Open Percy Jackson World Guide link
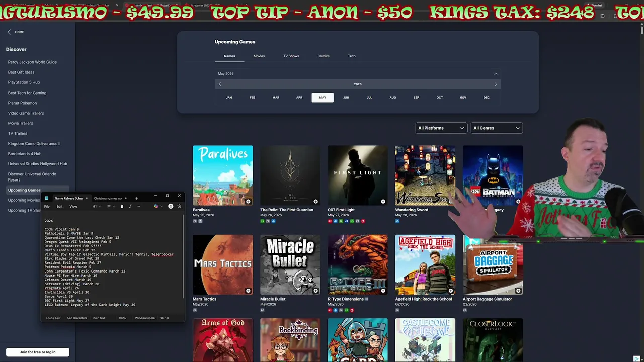644x362 pixels. pyautogui.click(x=32, y=62)
